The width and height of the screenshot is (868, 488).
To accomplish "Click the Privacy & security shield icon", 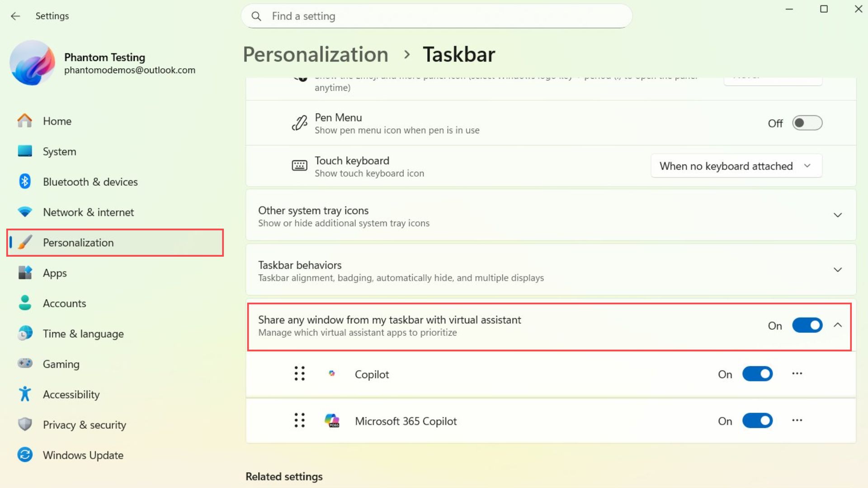I will (x=25, y=425).
